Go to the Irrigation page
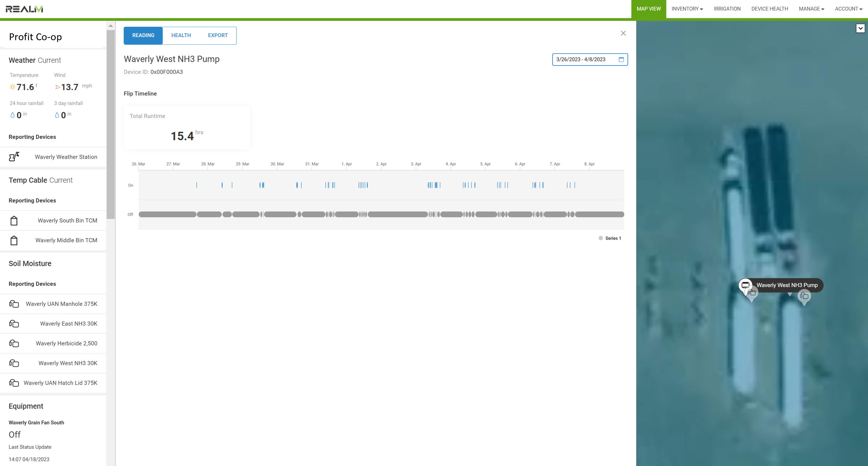This screenshot has height=466, width=868. click(x=727, y=9)
